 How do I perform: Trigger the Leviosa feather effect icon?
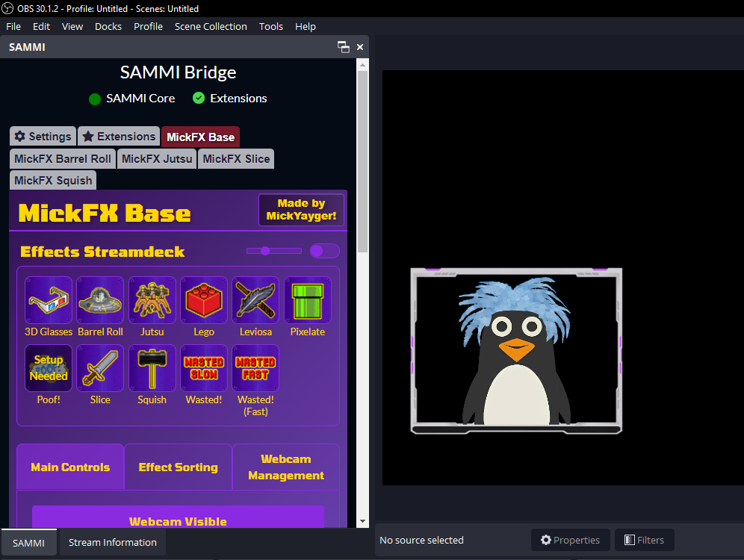[255, 300]
